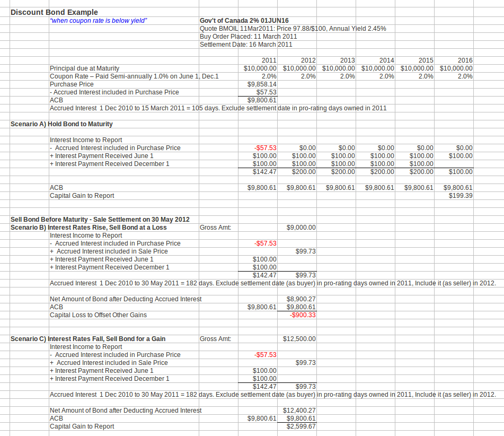The width and height of the screenshot is (504, 436).
Task: Select the 'Purchase Price' row label
Action: (x=72, y=84)
